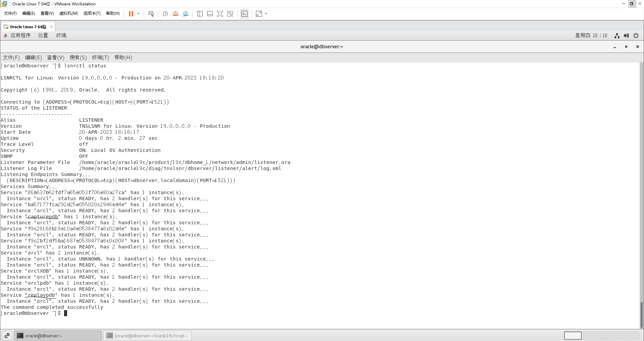Viewport: 644px width, 341px height.
Task: Open terminal 查看(V) menu
Action: coord(56,58)
